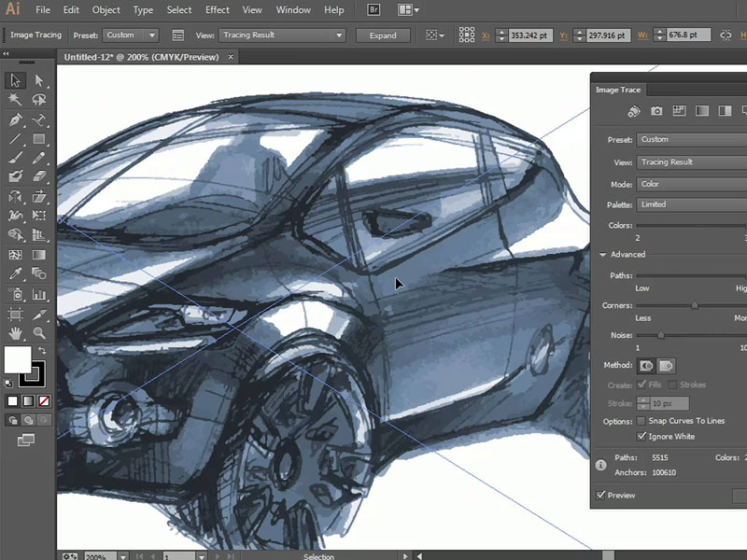This screenshot has height=560, width=747.
Task: Activate the Free Transform tool
Action: [39, 216]
